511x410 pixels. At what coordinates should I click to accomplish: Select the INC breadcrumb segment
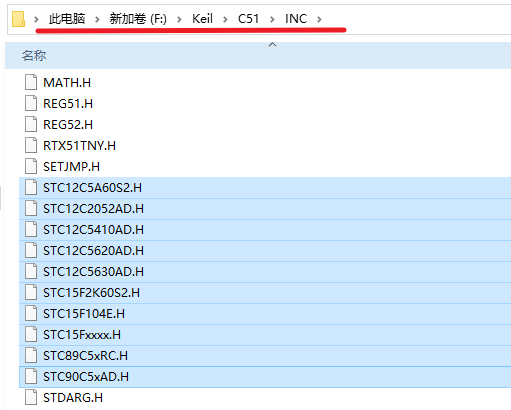pyautogui.click(x=296, y=19)
